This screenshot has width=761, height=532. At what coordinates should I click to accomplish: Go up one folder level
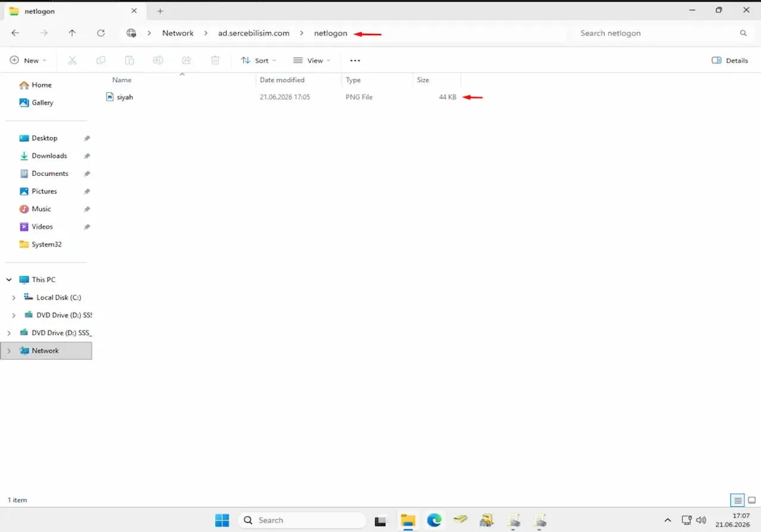point(72,33)
